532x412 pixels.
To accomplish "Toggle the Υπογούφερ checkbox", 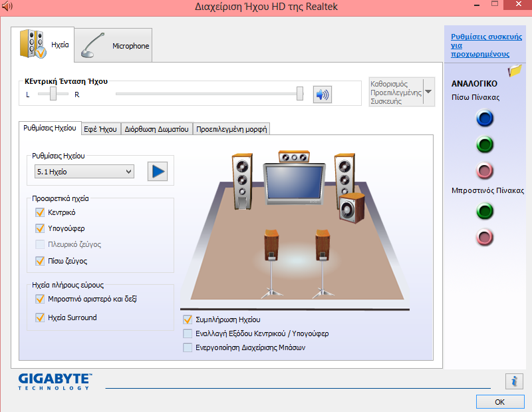I will point(40,228).
